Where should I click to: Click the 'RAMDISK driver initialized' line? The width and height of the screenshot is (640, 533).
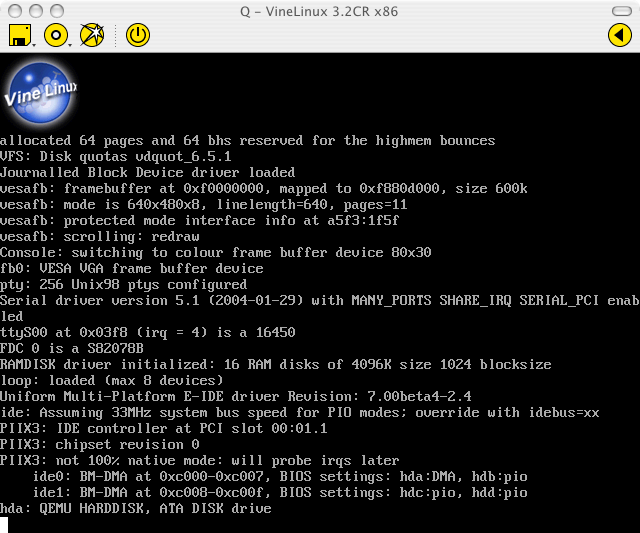(x=276, y=364)
